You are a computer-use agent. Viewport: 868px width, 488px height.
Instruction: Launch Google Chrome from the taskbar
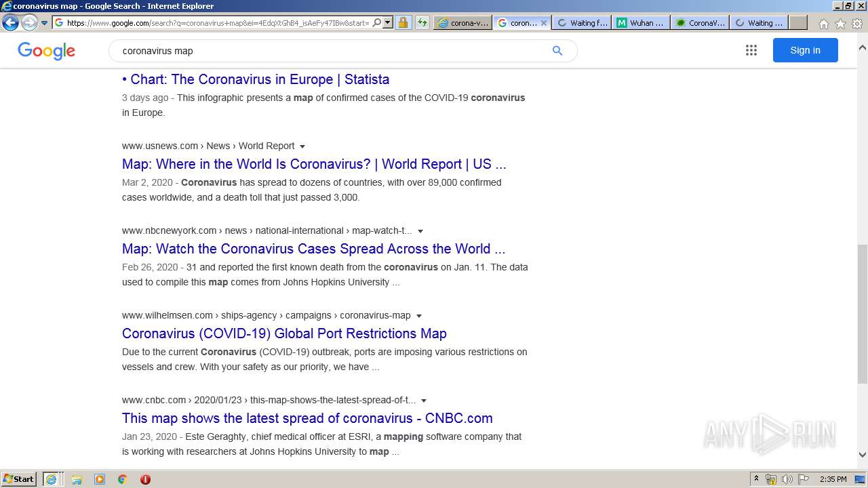pyautogui.click(x=122, y=479)
